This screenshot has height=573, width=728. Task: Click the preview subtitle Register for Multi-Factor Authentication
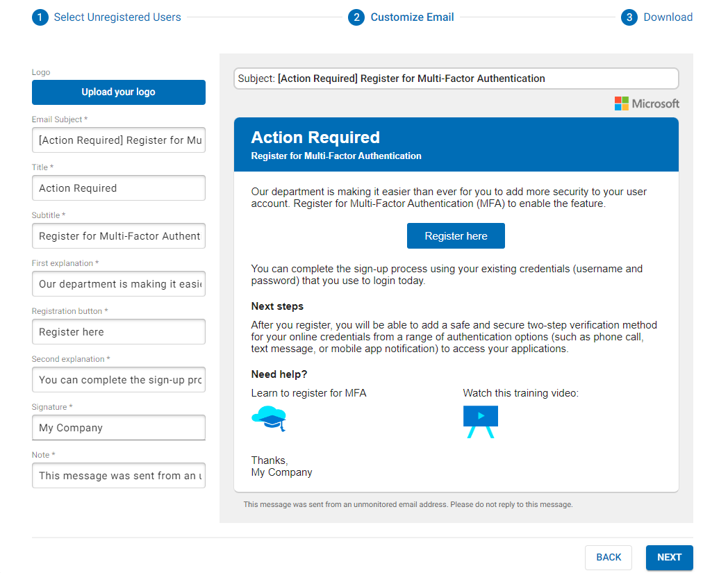336,156
